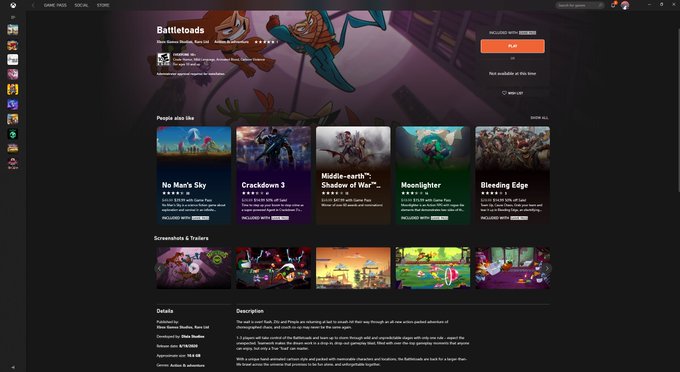
Task: Open the Middle-earth: Shadow of War card
Action: tap(353, 175)
